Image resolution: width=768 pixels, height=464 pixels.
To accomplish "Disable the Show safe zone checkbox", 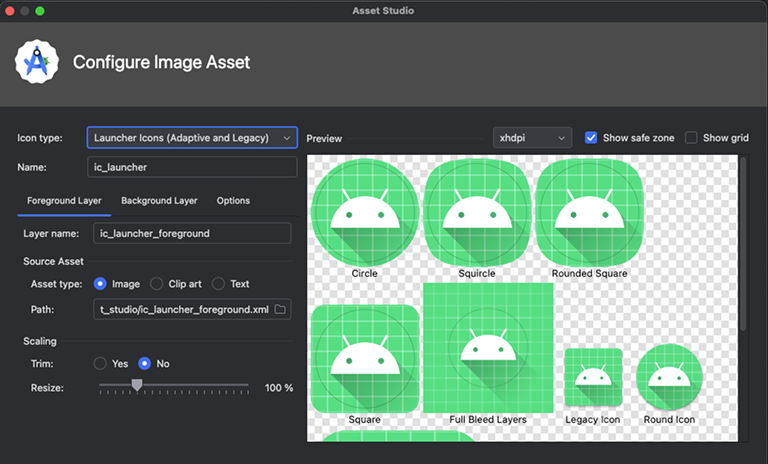I will coord(591,138).
